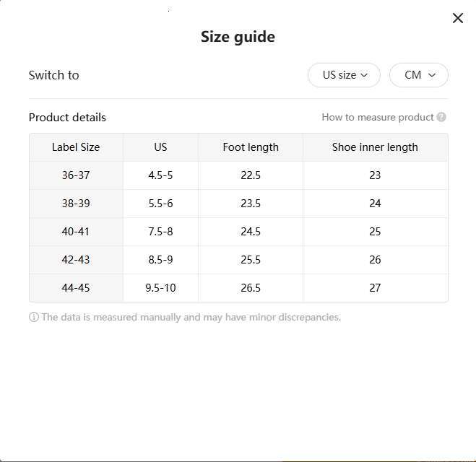The height and width of the screenshot is (462, 476).
Task: Click the Size guide title
Action: pos(238,37)
